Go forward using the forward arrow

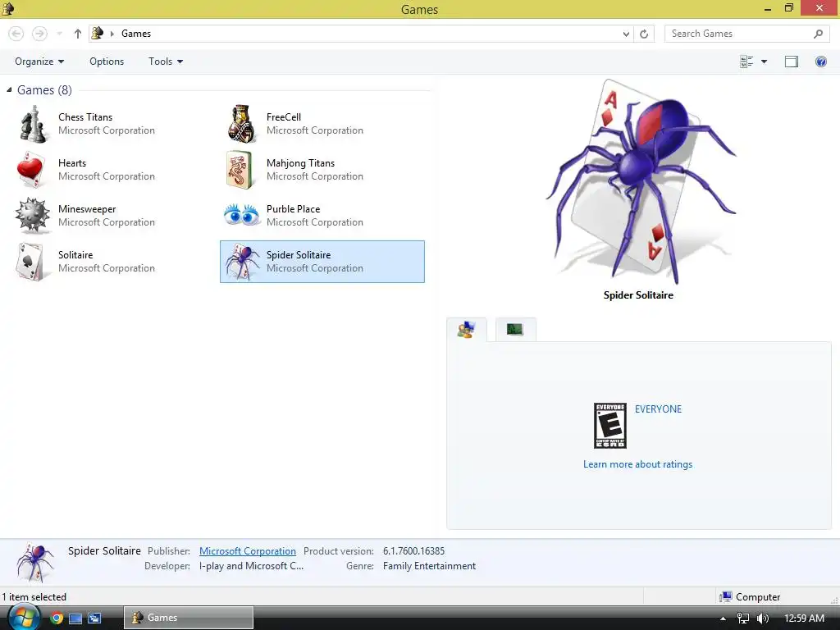click(39, 34)
